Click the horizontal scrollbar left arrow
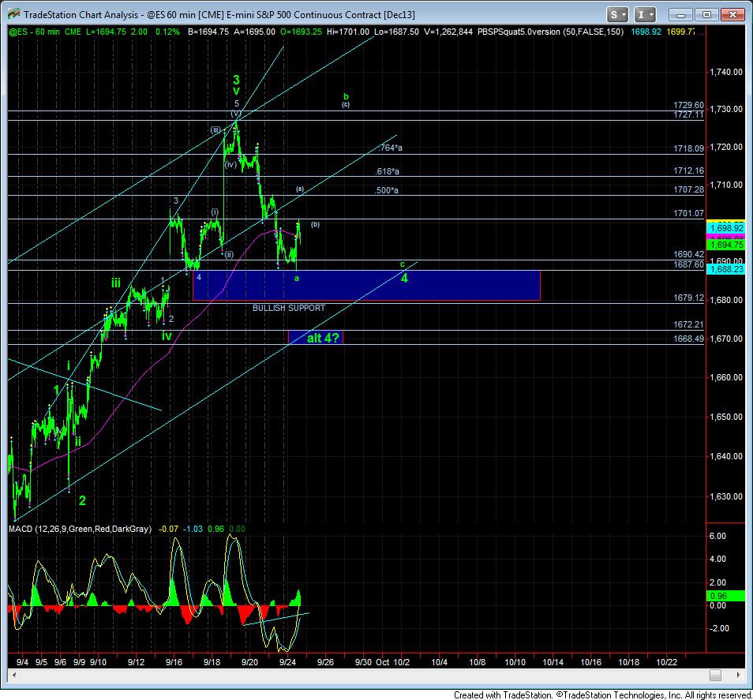Image resolution: width=753 pixels, height=700 pixels. [13, 676]
